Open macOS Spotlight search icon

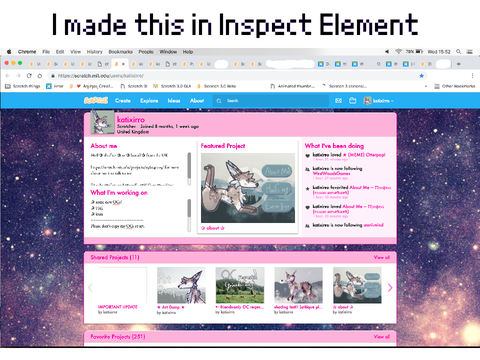pyautogui.click(x=459, y=52)
